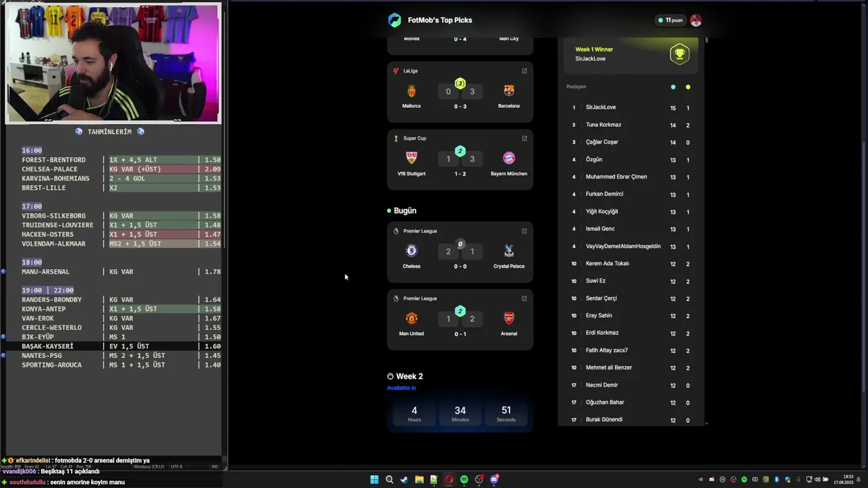868x488 pixels.
Task: Open the LaLiga match external link icon
Action: [x=524, y=70]
